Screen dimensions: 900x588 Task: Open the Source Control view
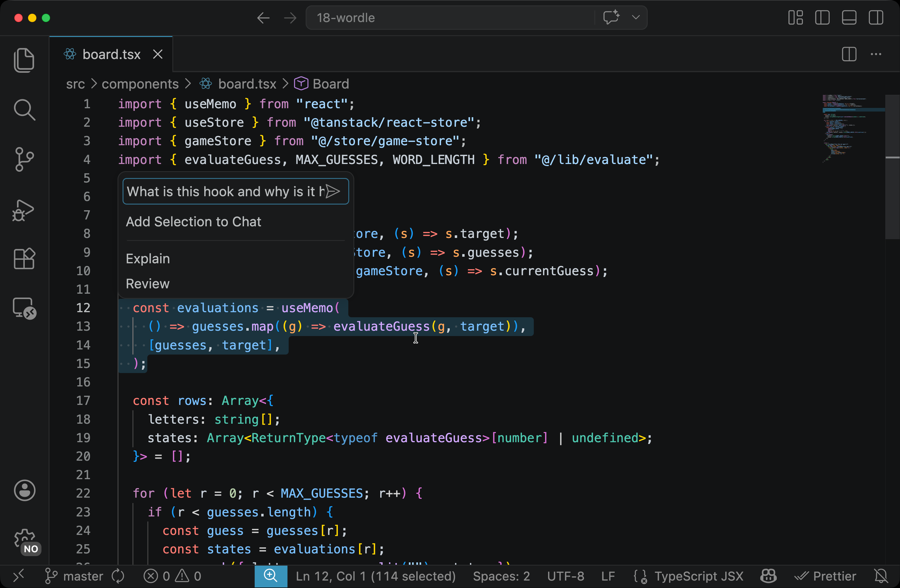click(24, 159)
